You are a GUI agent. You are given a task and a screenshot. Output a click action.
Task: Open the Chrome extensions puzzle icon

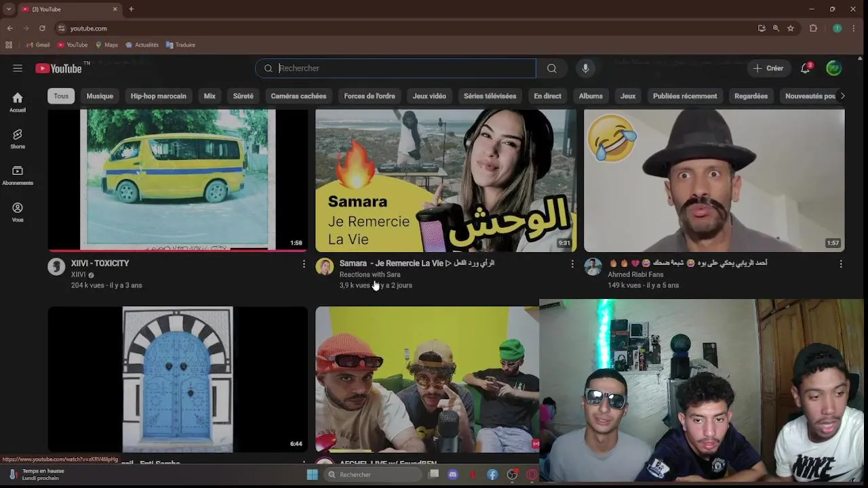click(813, 28)
